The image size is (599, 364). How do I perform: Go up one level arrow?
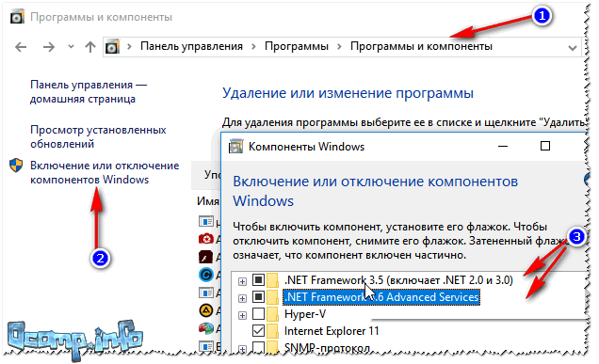[90, 47]
